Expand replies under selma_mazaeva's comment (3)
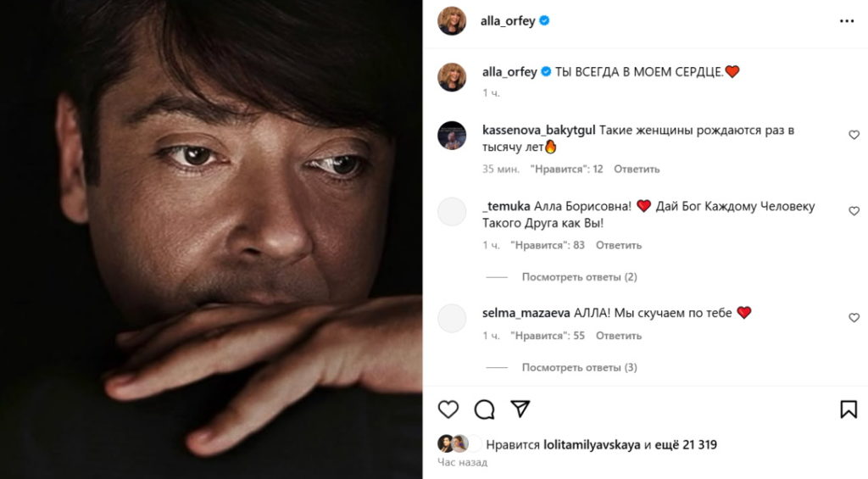 [579, 367]
